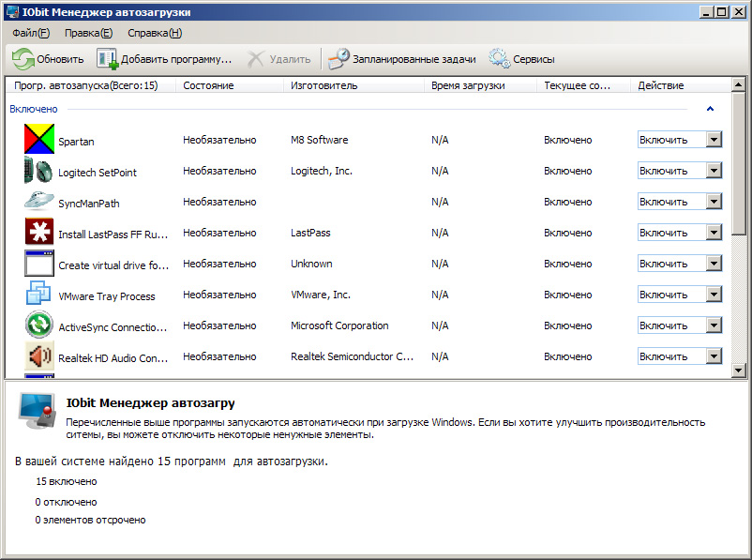Image resolution: width=752 pixels, height=560 pixels.
Task: Click the Unknown manufacturer cell
Action: pos(311,264)
